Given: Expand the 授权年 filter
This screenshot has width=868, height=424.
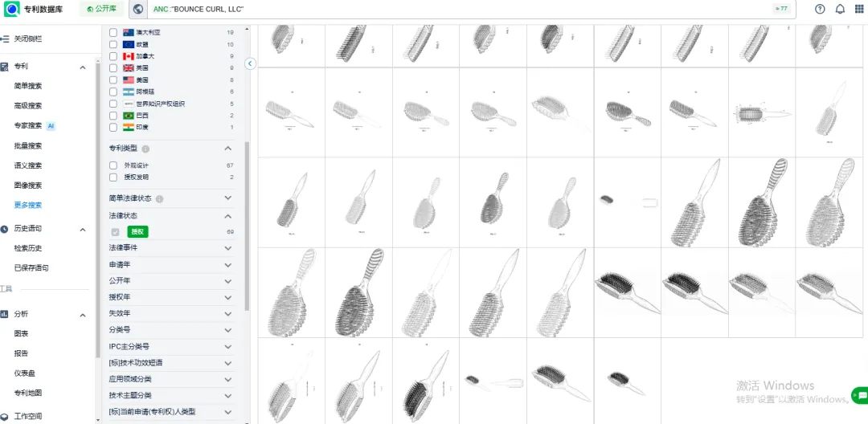Looking at the screenshot, I should point(227,297).
